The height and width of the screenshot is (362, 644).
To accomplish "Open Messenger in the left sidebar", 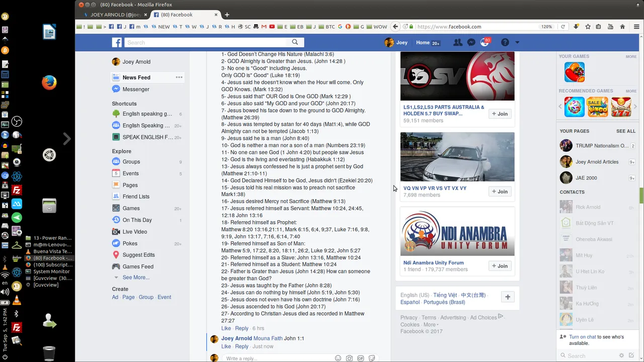I will [136, 89].
